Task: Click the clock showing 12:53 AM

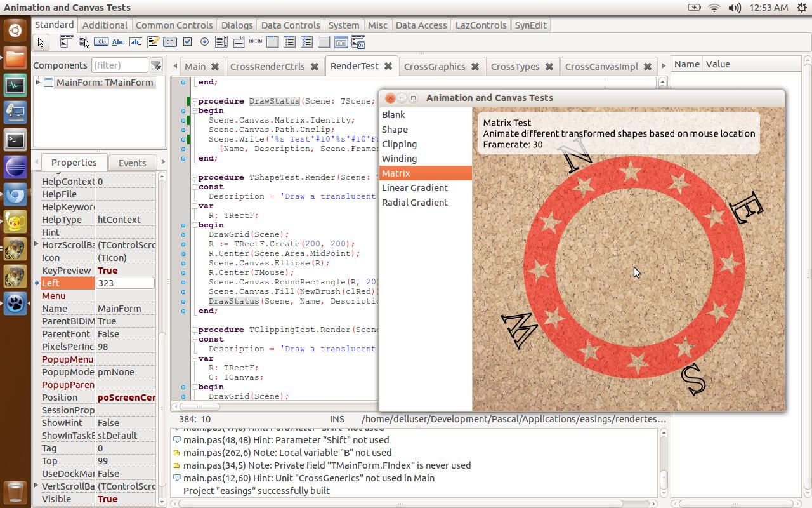Action: click(769, 8)
